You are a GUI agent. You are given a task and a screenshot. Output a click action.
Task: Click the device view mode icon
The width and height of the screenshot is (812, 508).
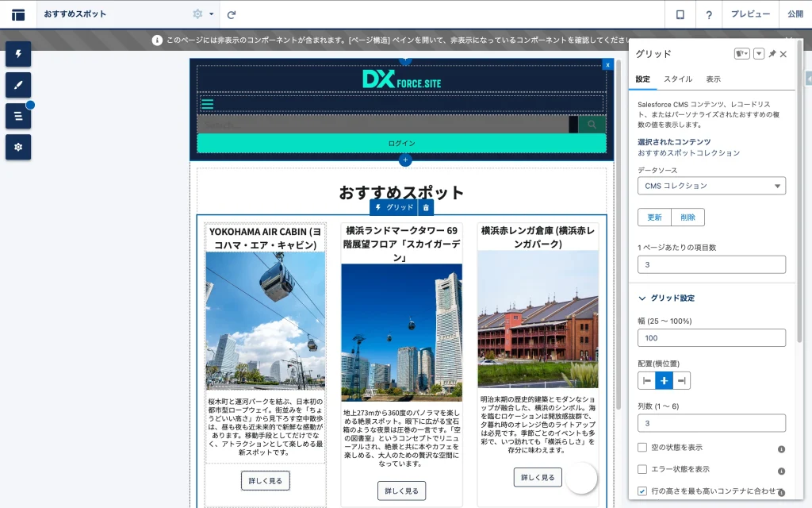point(680,14)
